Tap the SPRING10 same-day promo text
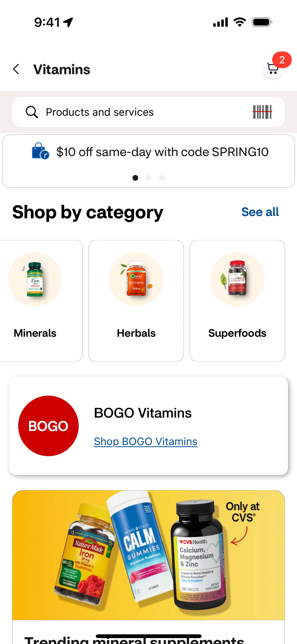 (x=163, y=152)
